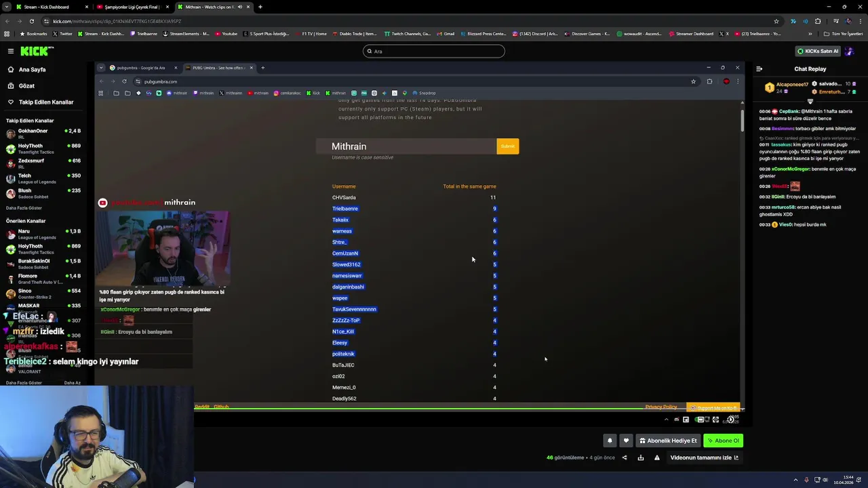
Task: Share the clip via share icon
Action: (x=625, y=457)
